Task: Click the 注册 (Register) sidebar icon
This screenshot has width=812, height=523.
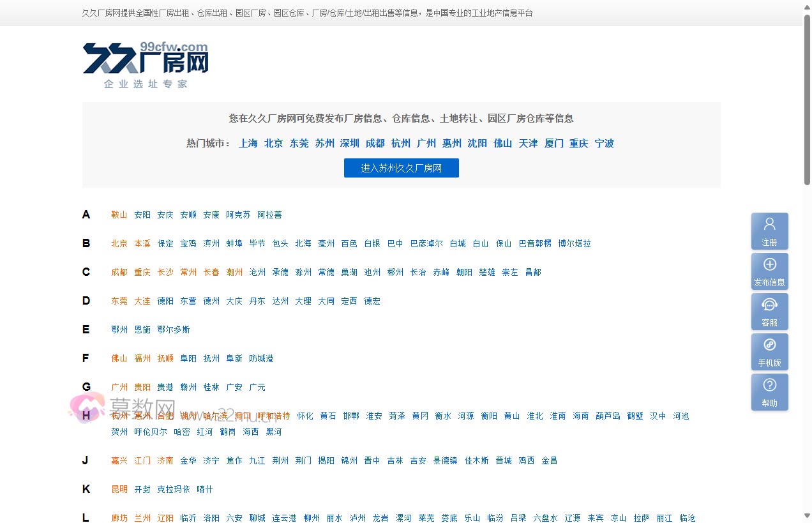Action: pos(769,231)
